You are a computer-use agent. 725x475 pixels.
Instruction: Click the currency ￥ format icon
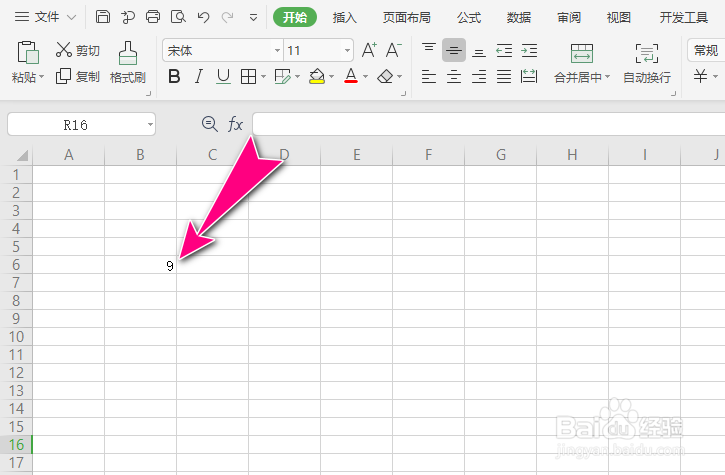coord(700,76)
